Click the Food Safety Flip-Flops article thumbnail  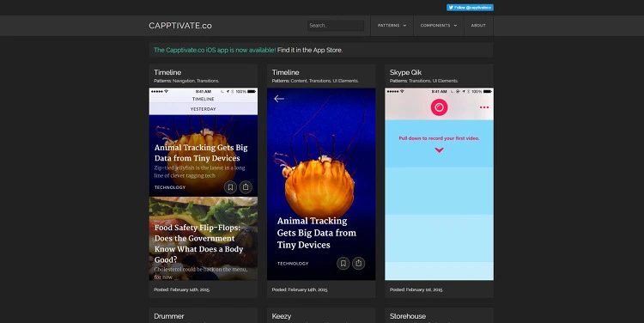[x=204, y=239]
